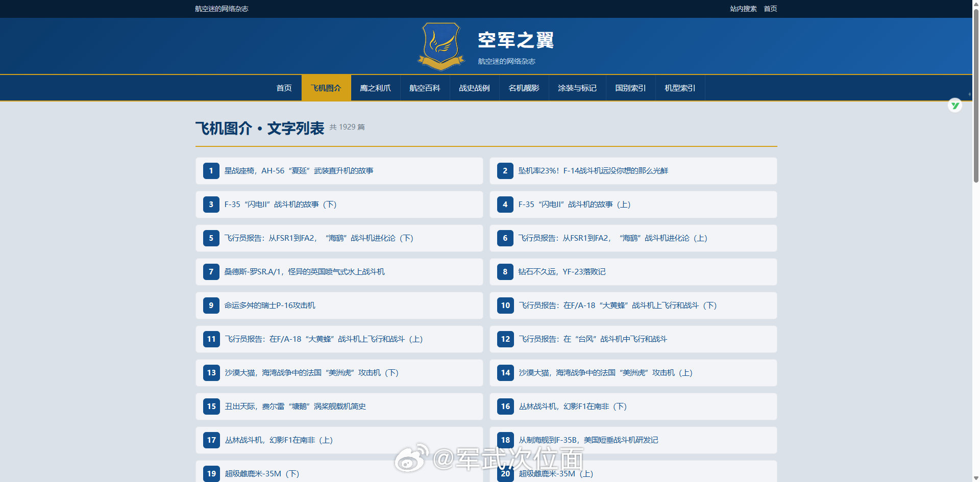Open 幻影F1在南非 (上) article

pyautogui.click(x=279, y=440)
